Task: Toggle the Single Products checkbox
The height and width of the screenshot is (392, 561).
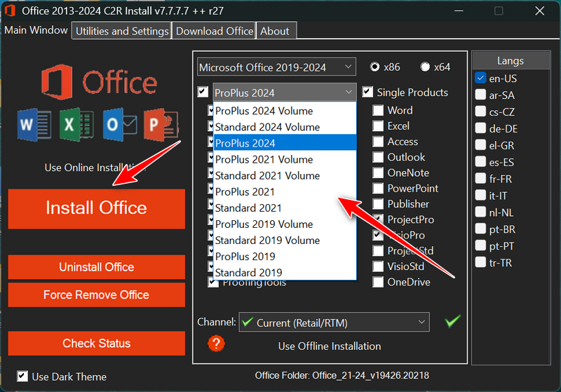Action: [x=367, y=92]
